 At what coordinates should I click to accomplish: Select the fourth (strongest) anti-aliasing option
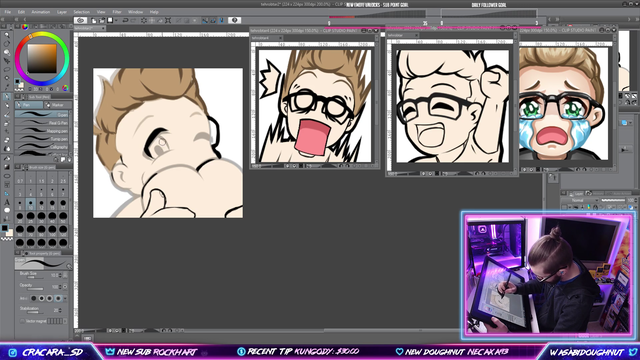click(58, 298)
